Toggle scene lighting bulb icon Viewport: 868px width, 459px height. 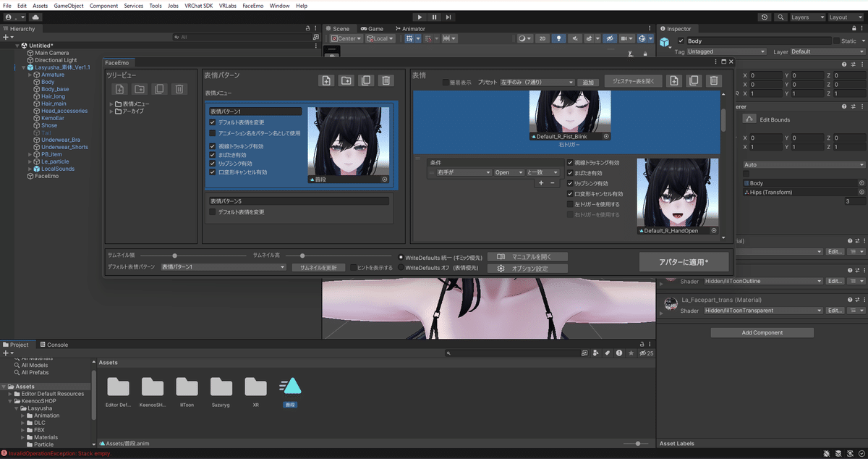click(x=558, y=38)
